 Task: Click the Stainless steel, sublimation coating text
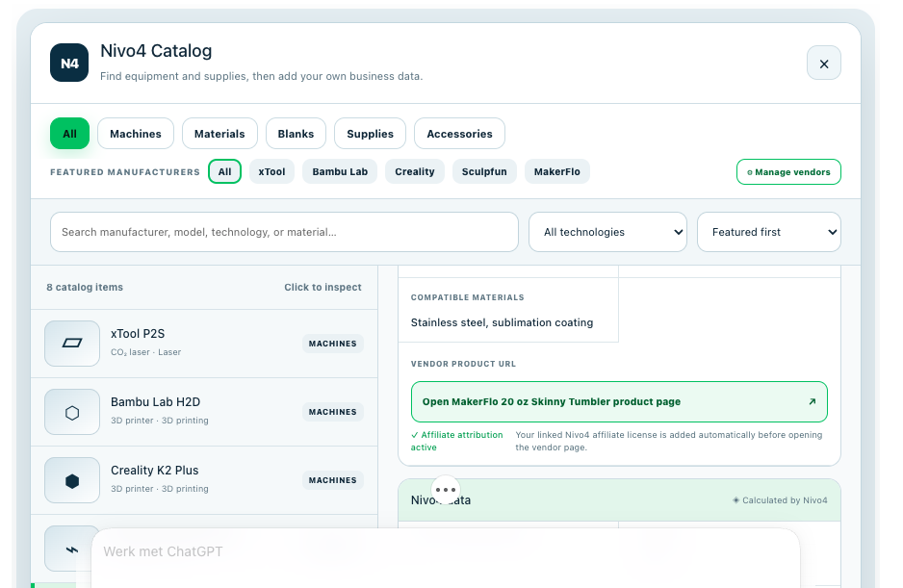pos(502,322)
